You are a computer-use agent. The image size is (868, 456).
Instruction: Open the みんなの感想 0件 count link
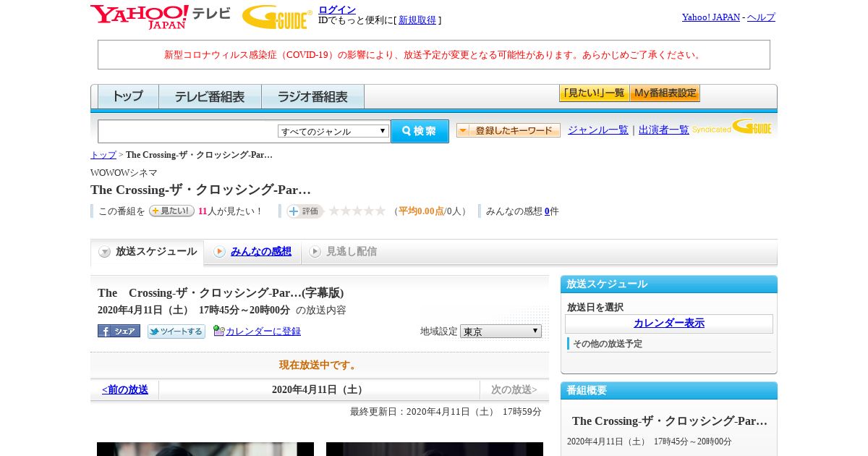[x=547, y=211]
